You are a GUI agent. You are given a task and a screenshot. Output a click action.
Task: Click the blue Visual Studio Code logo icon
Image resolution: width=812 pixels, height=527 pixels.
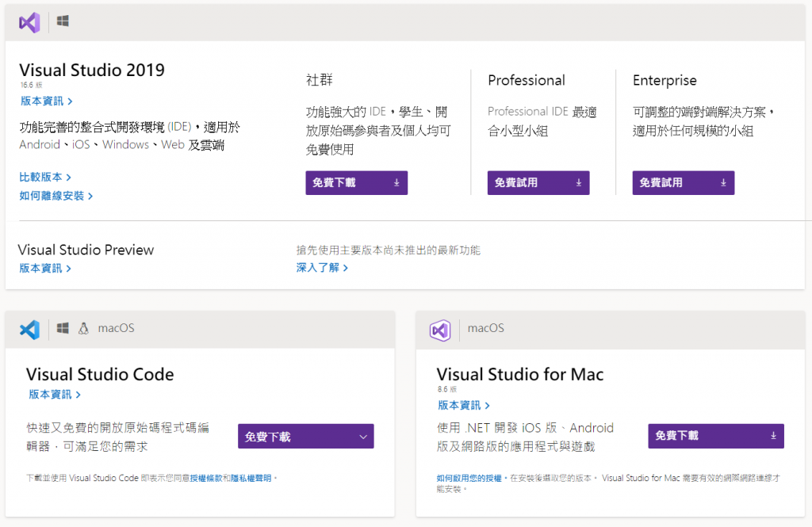[x=29, y=330]
